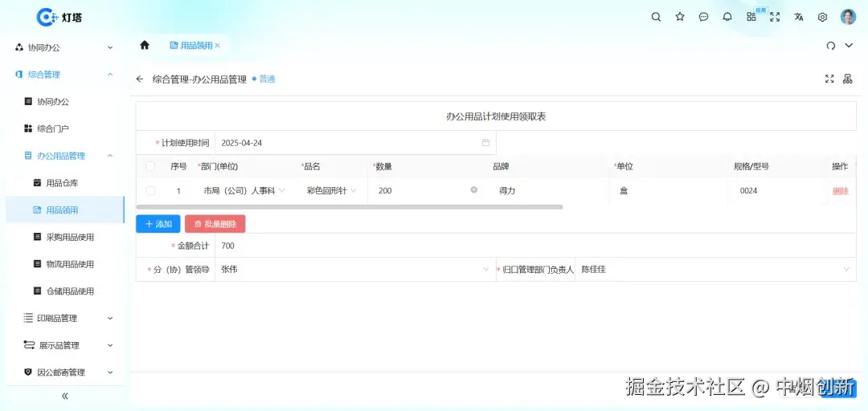Select 用品领用 in the sidebar
868x411 pixels.
[x=65, y=210]
